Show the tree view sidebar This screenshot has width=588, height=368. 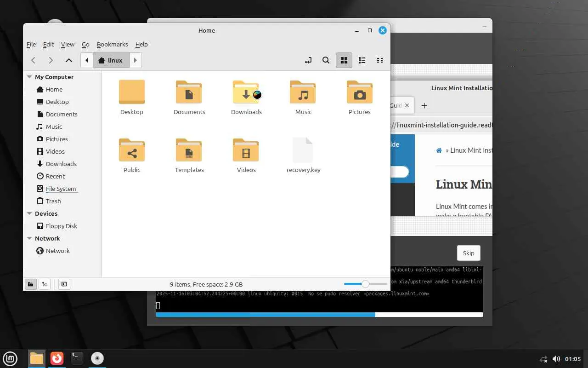pyautogui.click(x=45, y=284)
